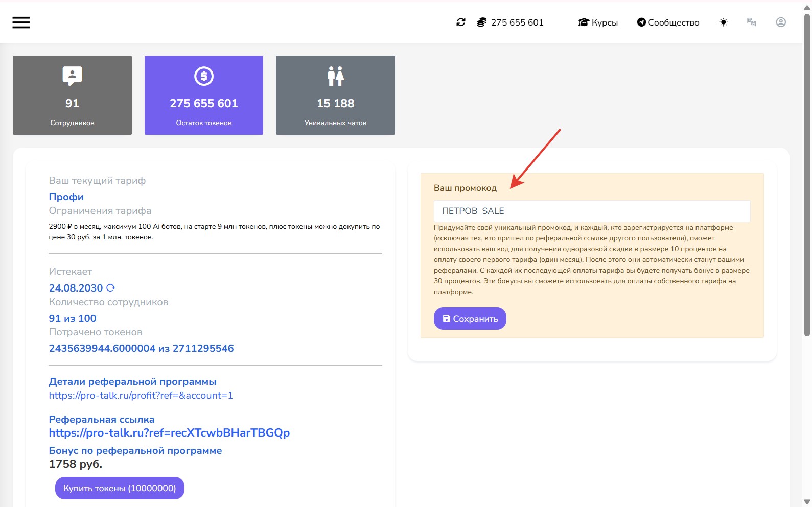The height and width of the screenshot is (507, 812).
Task: Click the page vertical scrollbar
Action: tap(807, 174)
